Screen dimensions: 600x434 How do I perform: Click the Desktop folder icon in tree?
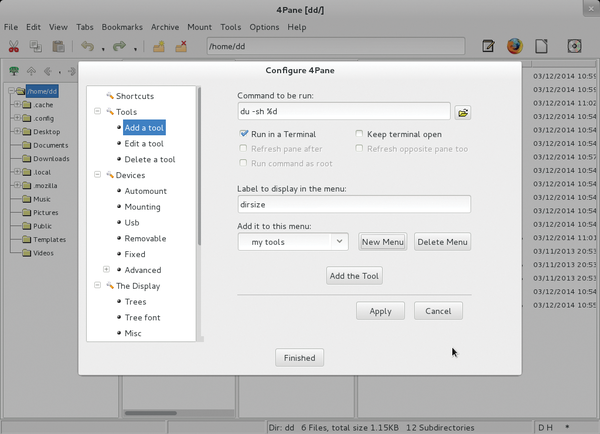[26, 132]
